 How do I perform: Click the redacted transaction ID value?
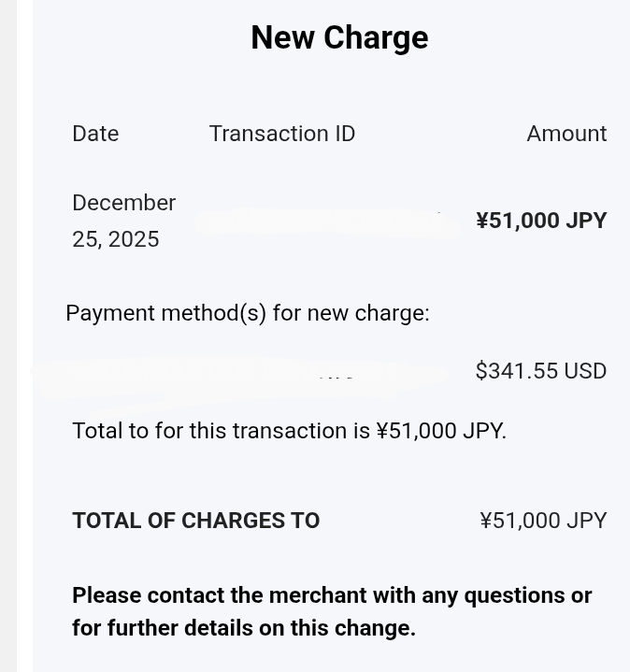[x=327, y=222]
